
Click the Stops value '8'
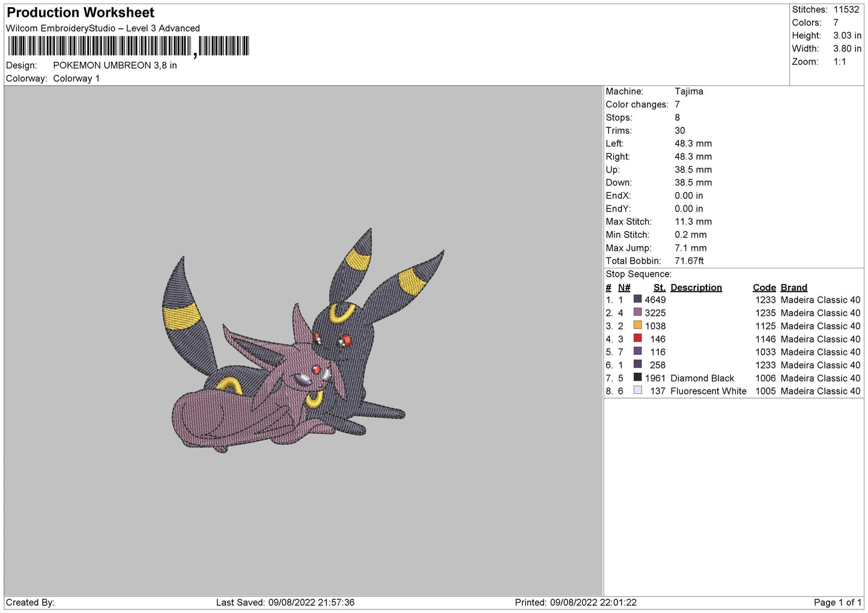tap(678, 118)
